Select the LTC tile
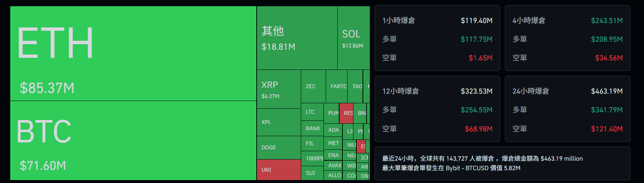The height and width of the screenshot is (183, 644). click(x=312, y=112)
